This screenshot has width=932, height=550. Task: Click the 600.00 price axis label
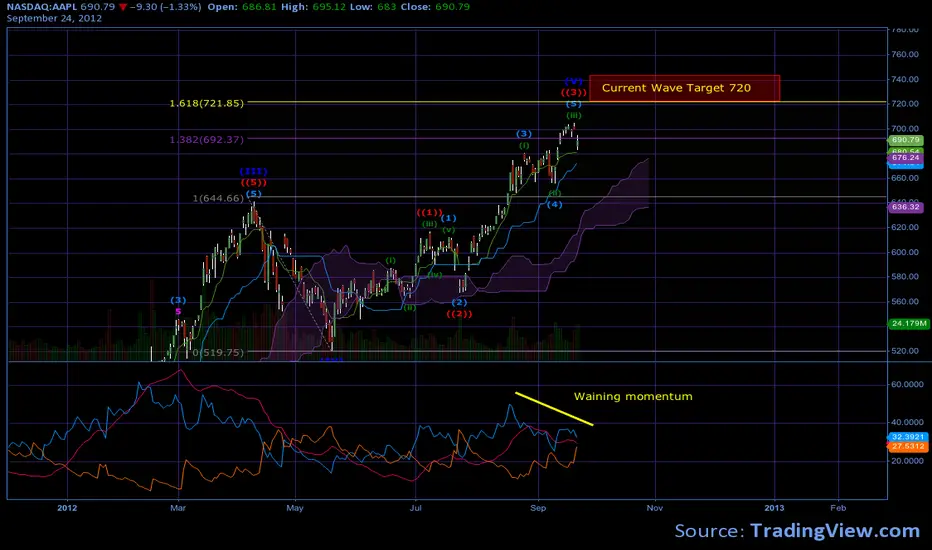[x=905, y=252]
